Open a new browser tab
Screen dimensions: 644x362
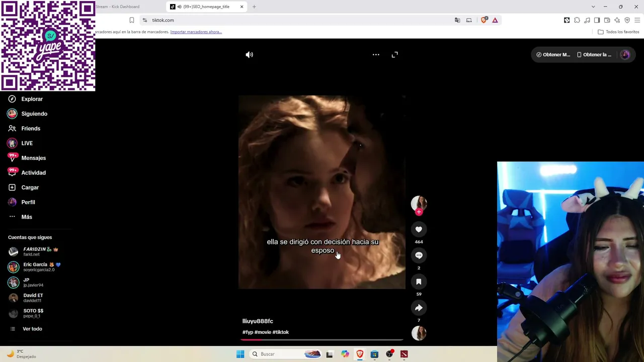pyautogui.click(x=254, y=7)
